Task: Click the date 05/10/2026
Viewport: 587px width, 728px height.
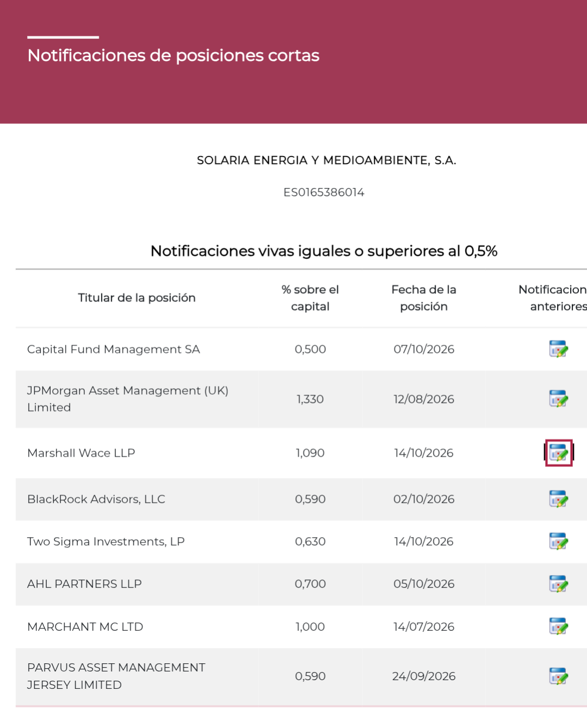Action: coord(424,584)
